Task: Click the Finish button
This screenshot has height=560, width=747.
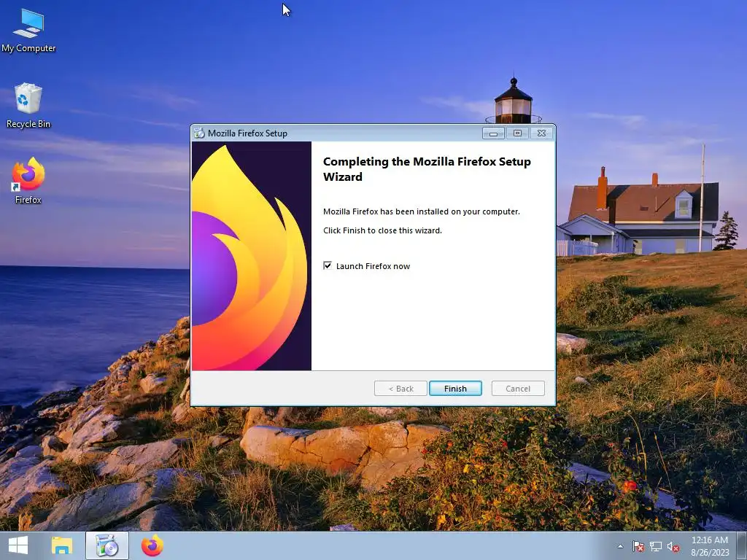Action: (455, 389)
